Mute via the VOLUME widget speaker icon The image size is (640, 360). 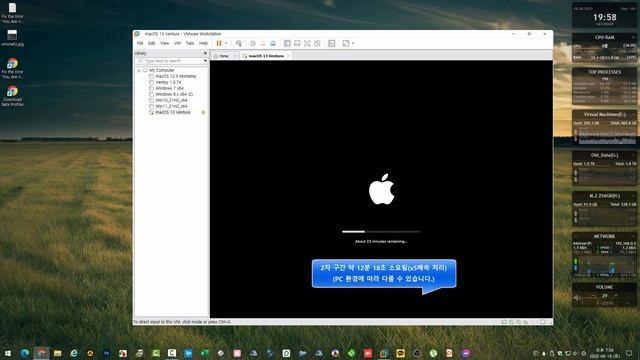577,298
